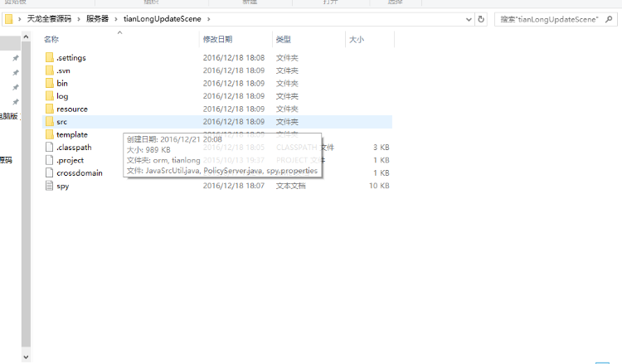Select the .classpath file name

pyautogui.click(x=74, y=148)
